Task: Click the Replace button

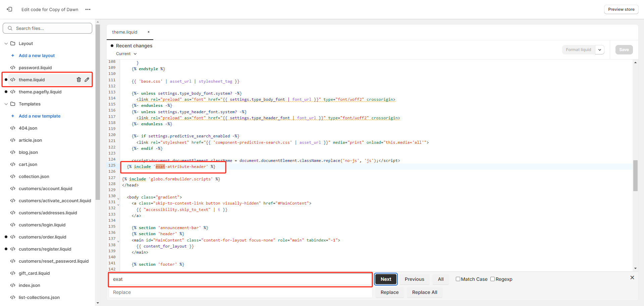Action: 389,292
